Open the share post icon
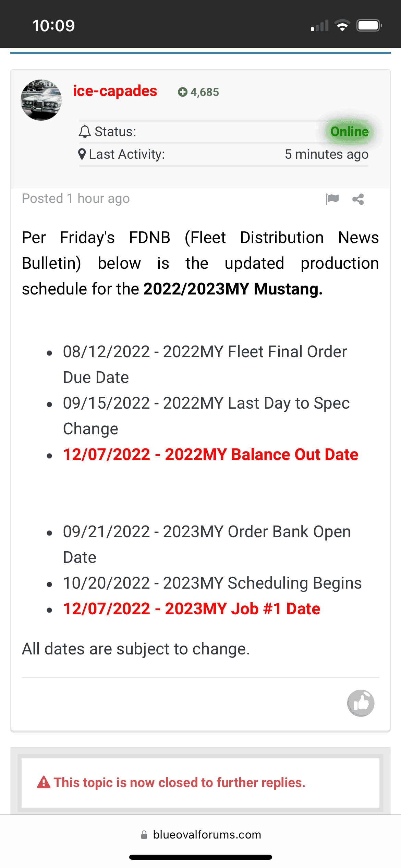Image resolution: width=401 pixels, height=868 pixels. tap(358, 199)
